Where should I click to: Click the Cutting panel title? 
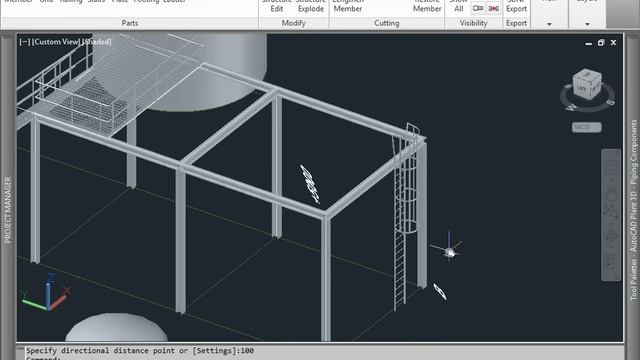point(387,23)
